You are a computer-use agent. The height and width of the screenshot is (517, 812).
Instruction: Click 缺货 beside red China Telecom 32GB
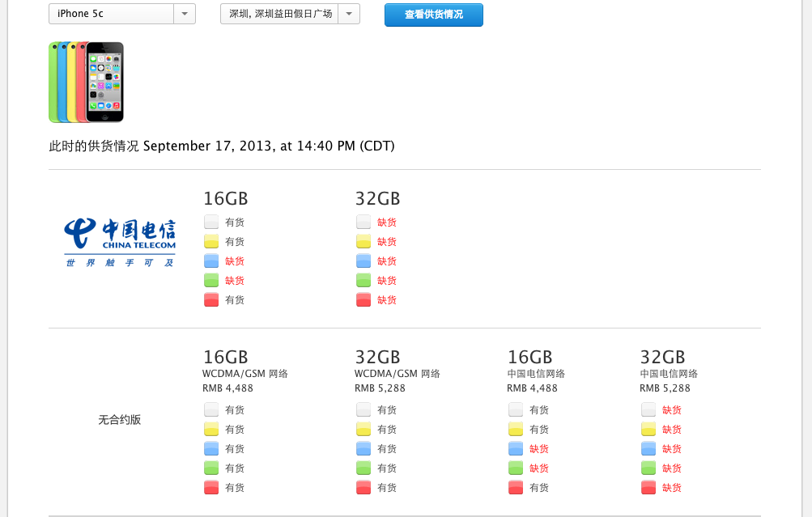(387, 300)
